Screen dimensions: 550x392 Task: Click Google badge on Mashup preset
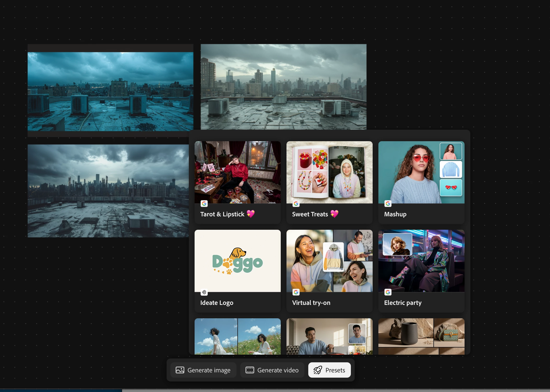click(388, 204)
